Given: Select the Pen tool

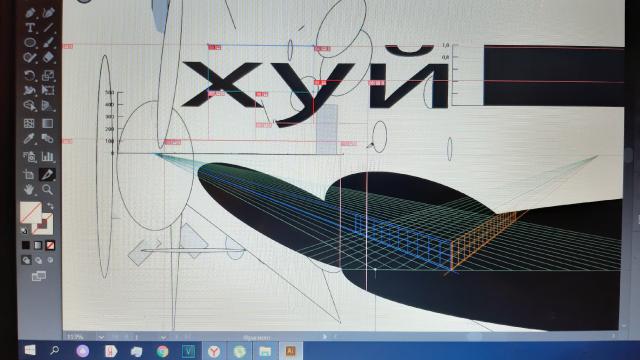Looking at the screenshot, I should (x=29, y=13).
